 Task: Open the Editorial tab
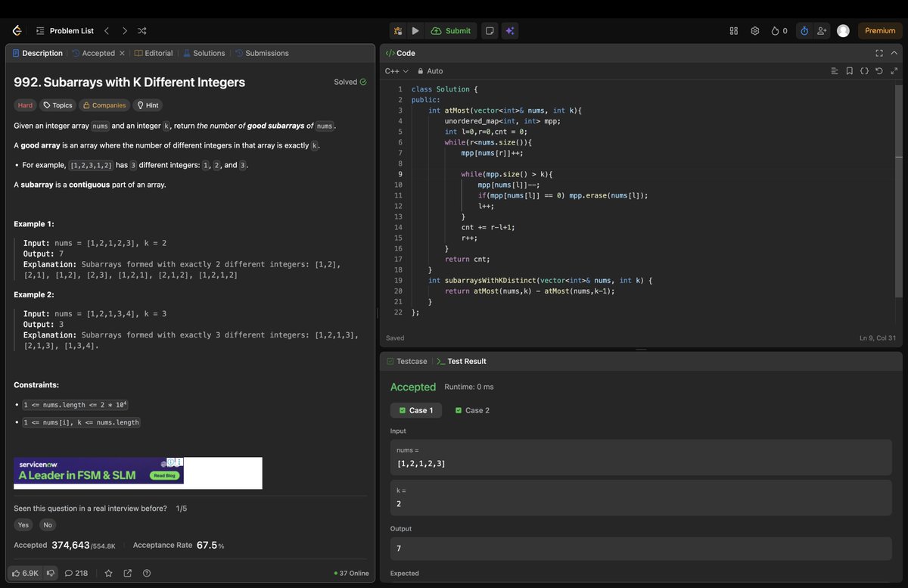coord(154,53)
